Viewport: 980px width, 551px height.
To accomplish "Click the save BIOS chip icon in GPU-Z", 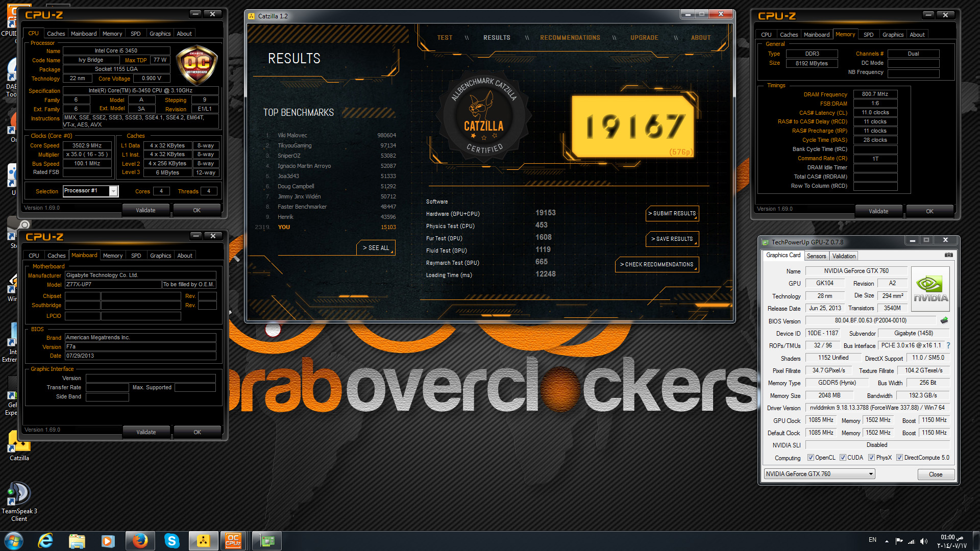I will click(x=944, y=320).
